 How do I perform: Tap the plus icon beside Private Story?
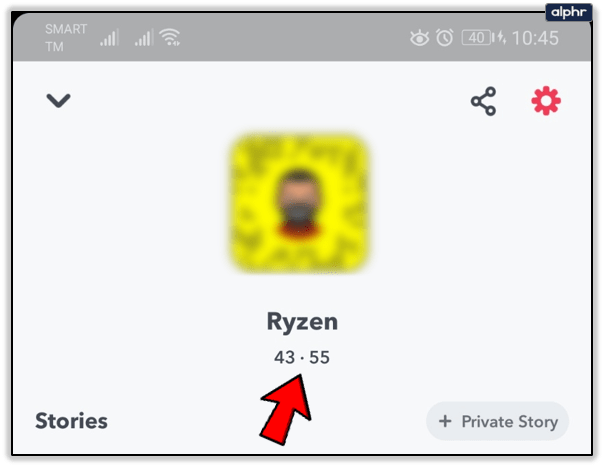pyautogui.click(x=445, y=421)
